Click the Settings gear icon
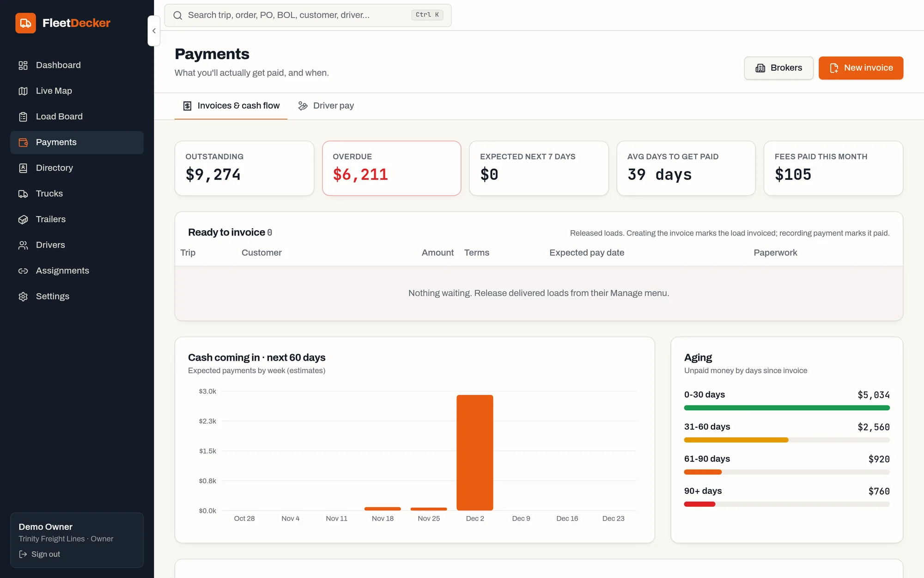This screenshot has height=578, width=924. (23, 296)
